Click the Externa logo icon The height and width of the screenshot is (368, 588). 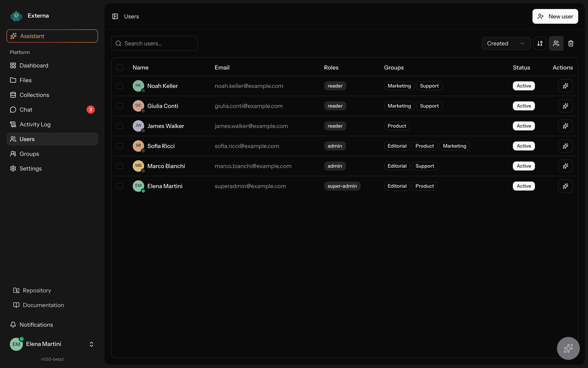(x=16, y=16)
